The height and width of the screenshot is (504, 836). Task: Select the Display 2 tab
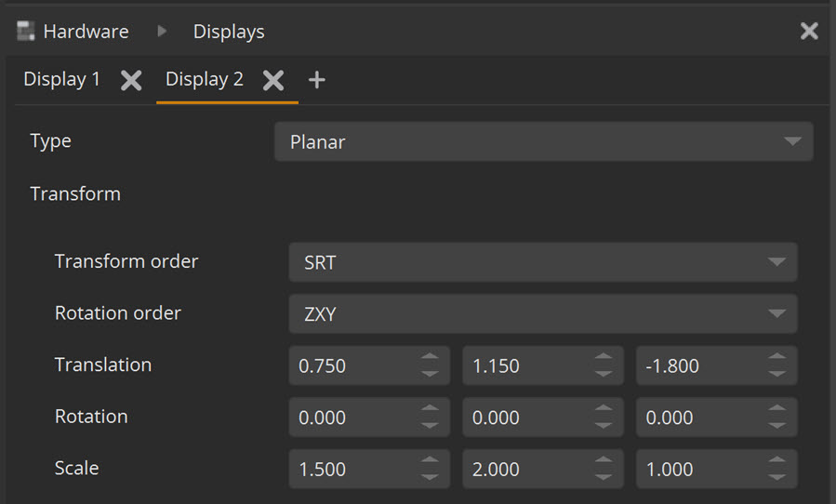click(x=204, y=80)
